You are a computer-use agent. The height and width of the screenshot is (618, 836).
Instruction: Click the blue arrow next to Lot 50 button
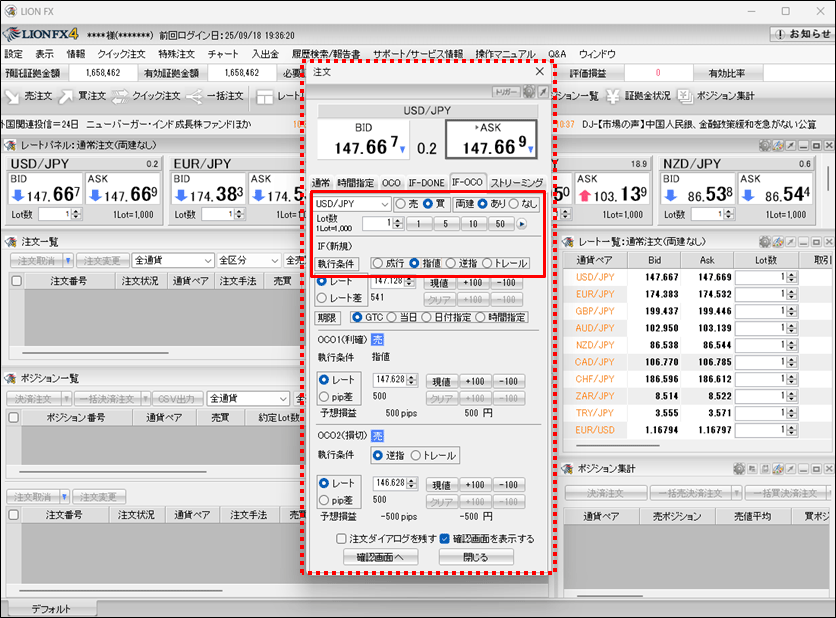click(521, 224)
